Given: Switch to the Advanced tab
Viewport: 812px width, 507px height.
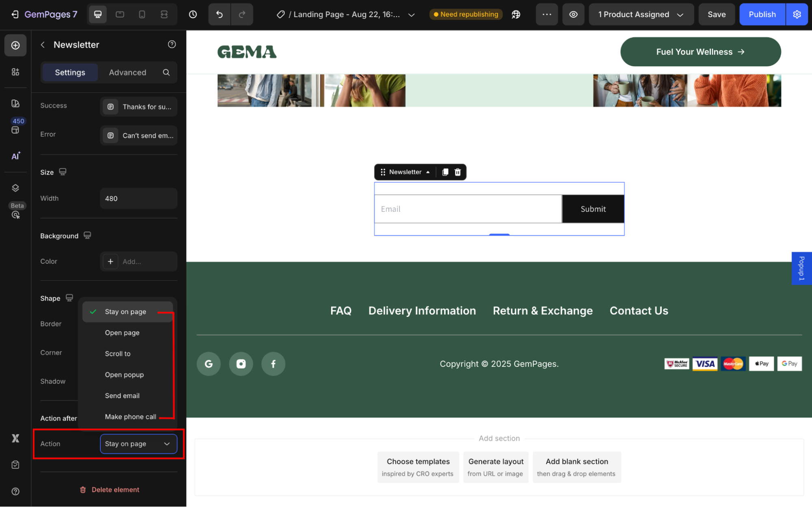Looking at the screenshot, I should pos(127,72).
